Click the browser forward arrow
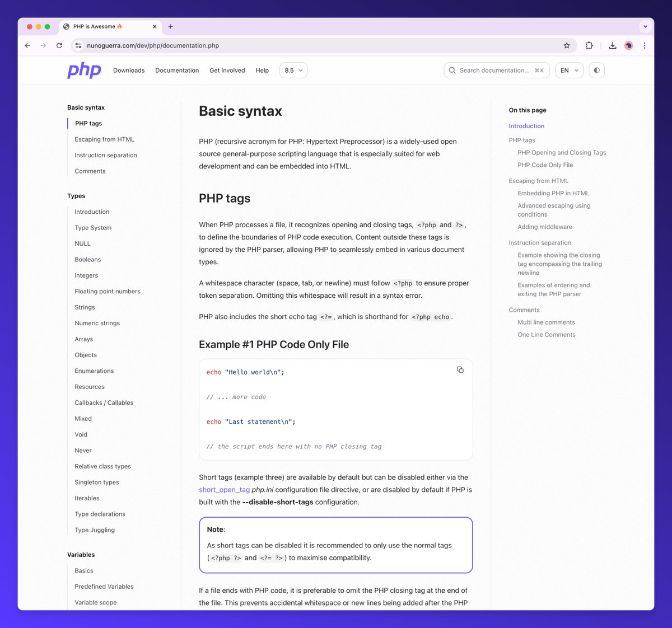Screen dimensions: 672x628 [x=43, y=45]
